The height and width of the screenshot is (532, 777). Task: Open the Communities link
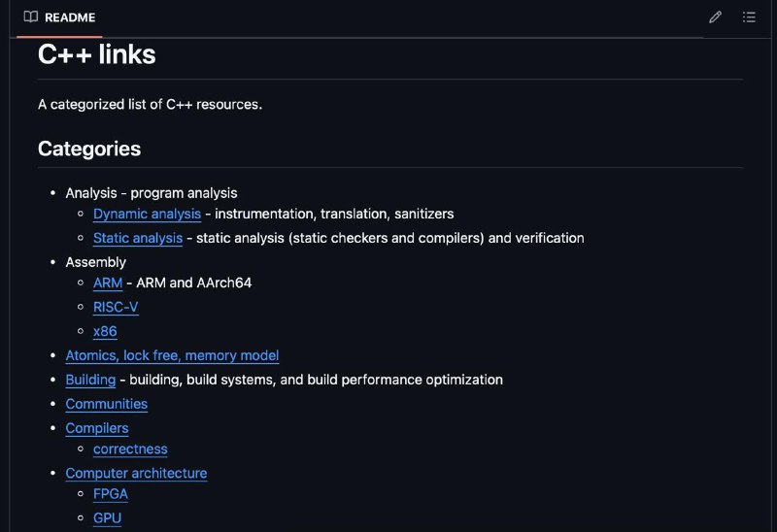click(x=107, y=404)
